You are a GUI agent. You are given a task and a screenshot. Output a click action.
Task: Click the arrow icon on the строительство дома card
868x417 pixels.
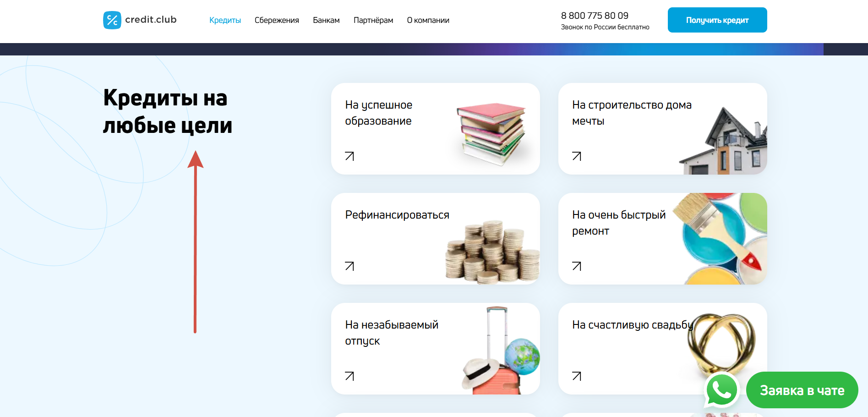coord(577,156)
